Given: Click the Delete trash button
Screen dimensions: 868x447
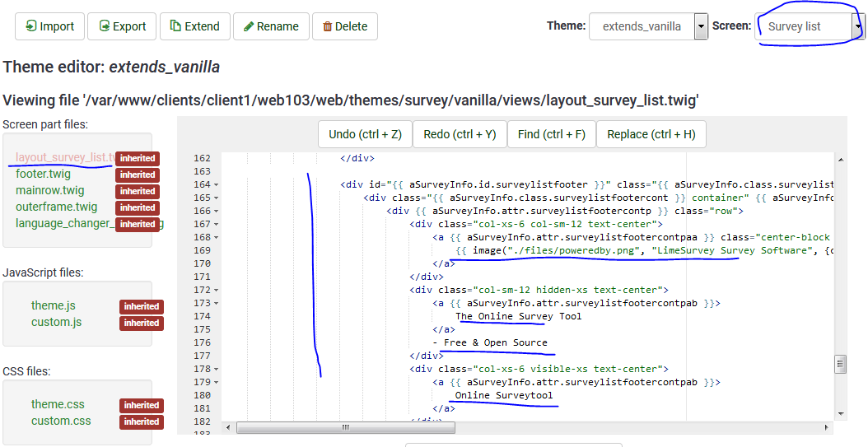Looking at the screenshot, I should [344, 26].
